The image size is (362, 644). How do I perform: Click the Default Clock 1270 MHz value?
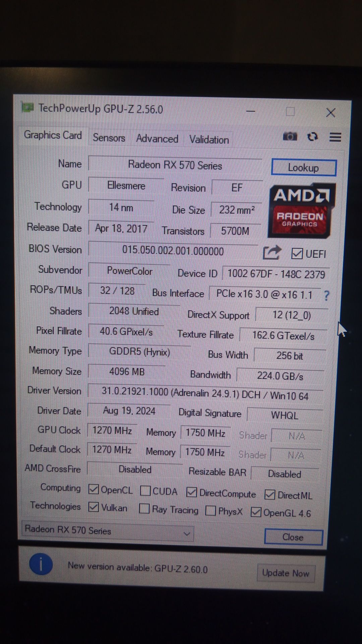point(112,449)
